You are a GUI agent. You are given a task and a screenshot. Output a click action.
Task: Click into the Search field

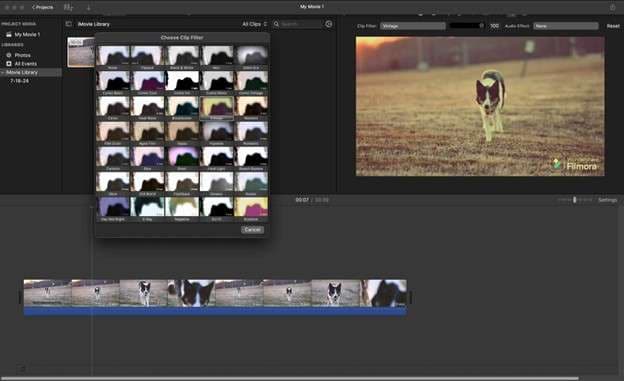coord(300,24)
